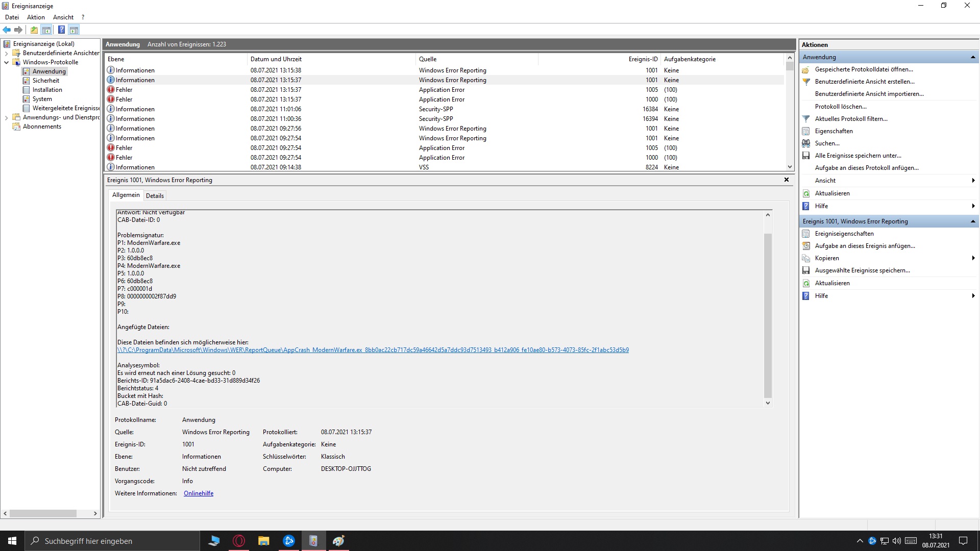980x551 pixels.
Task: Select the Sicherheit log in tree
Action: 45,81
